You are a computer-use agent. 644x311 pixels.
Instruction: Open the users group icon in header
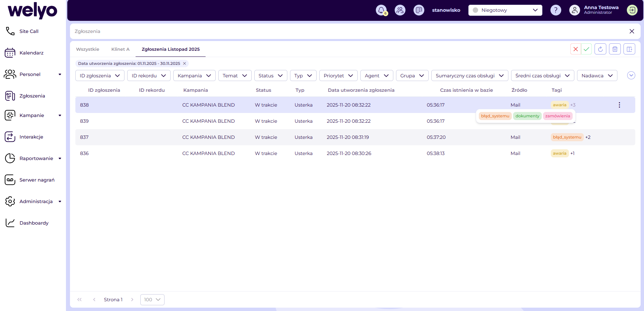point(400,10)
